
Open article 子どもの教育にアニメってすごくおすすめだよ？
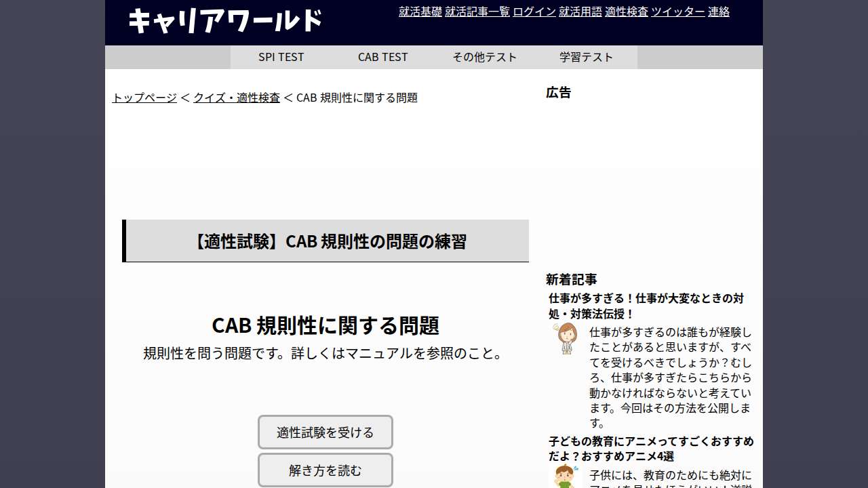[651, 449]
